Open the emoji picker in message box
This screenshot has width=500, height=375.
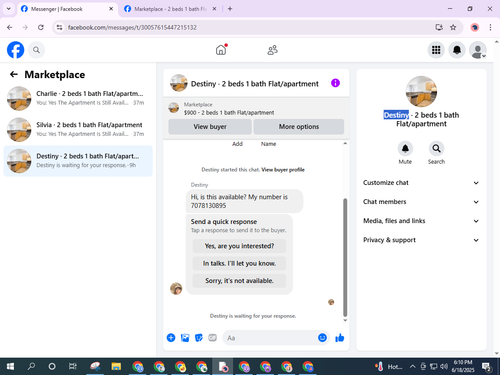(x=322, y=338)
